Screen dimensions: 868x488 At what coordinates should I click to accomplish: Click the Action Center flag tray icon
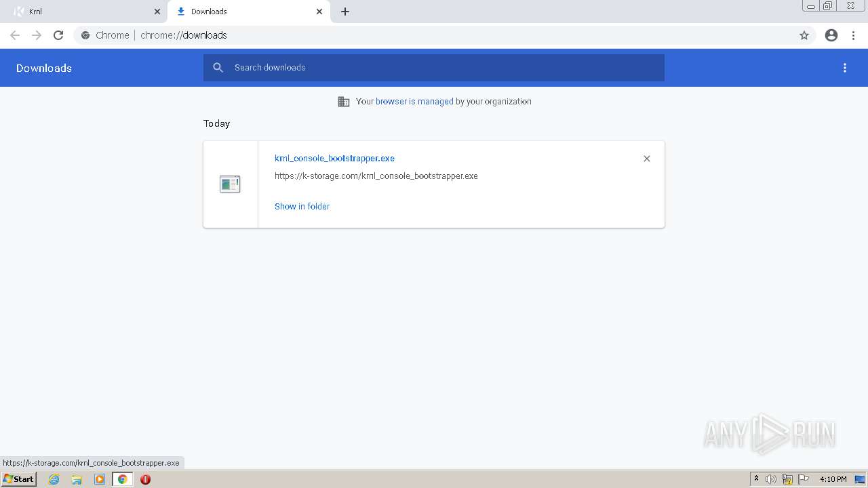point(804,479)
